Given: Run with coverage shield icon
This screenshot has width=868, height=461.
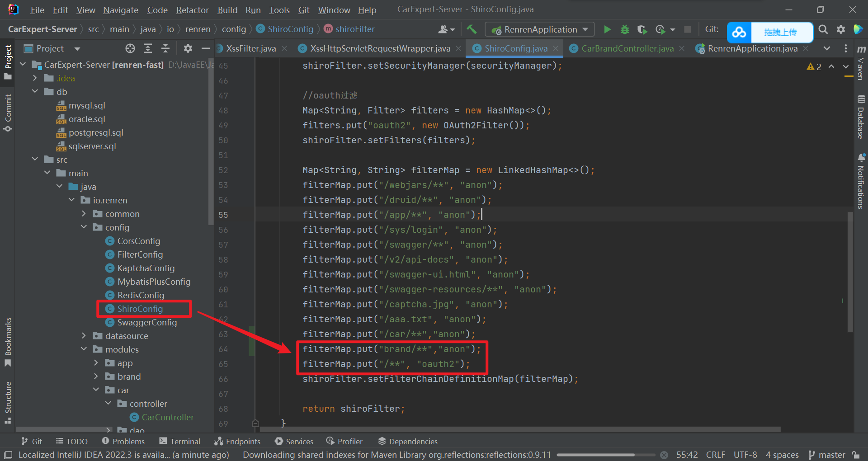Looking at the screenshot, I should [x=642, y=29].
